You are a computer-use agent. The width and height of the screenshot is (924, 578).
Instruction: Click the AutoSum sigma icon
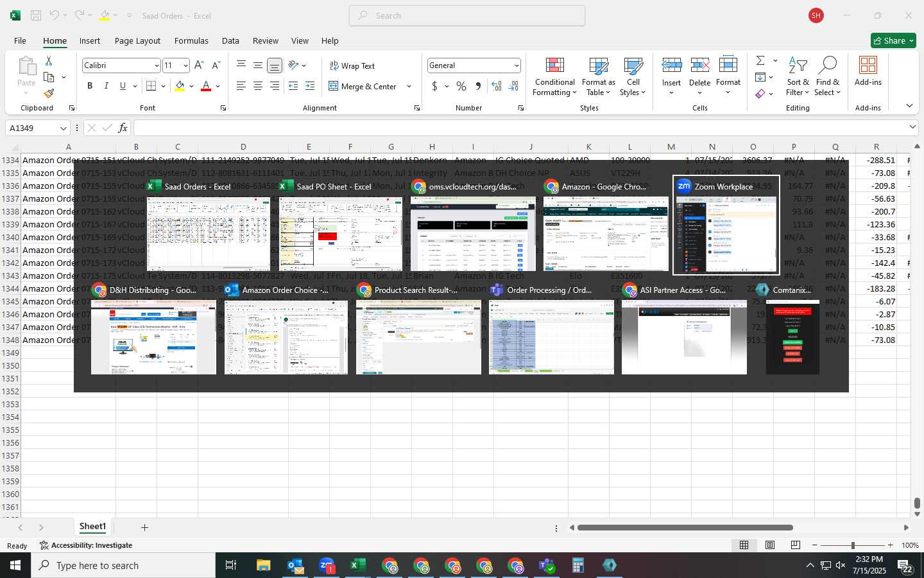(x=760, y=60)
